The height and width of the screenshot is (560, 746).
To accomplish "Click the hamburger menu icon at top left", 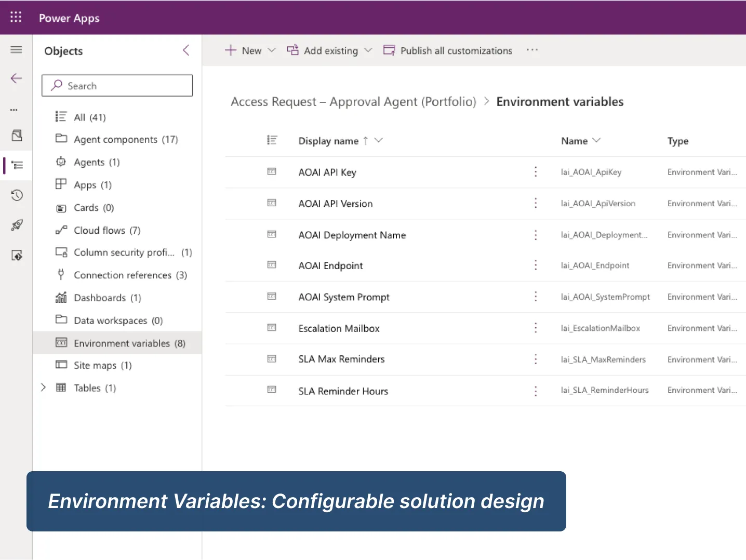I will coord(16,49).
